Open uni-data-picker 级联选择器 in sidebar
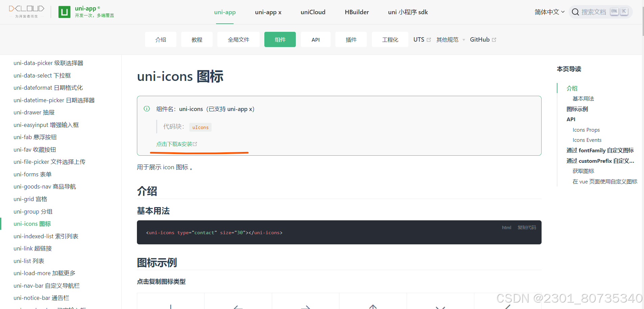This screenshot has height=309, width=644. coord(48,63)
